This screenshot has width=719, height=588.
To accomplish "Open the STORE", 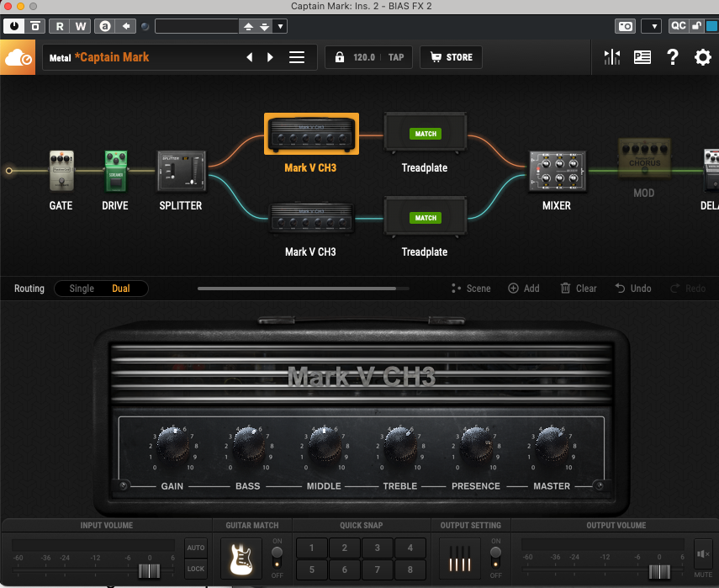I will coord(452,57).
